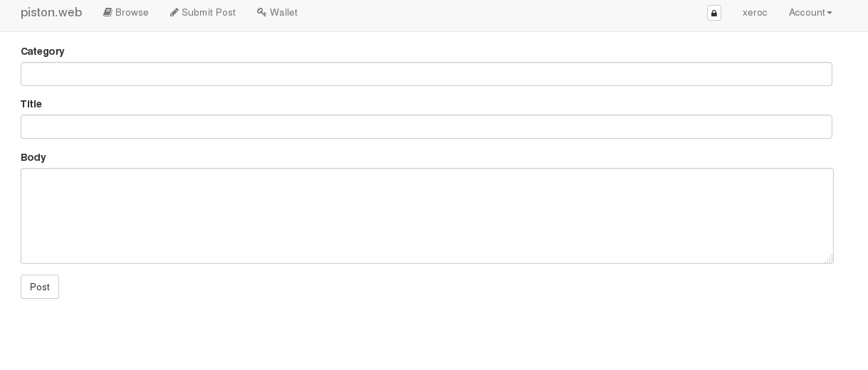This screenshot has width=868, height=370.
Task: Focus the Category input field
Action: pyautogui.click(x=427, y=74)
